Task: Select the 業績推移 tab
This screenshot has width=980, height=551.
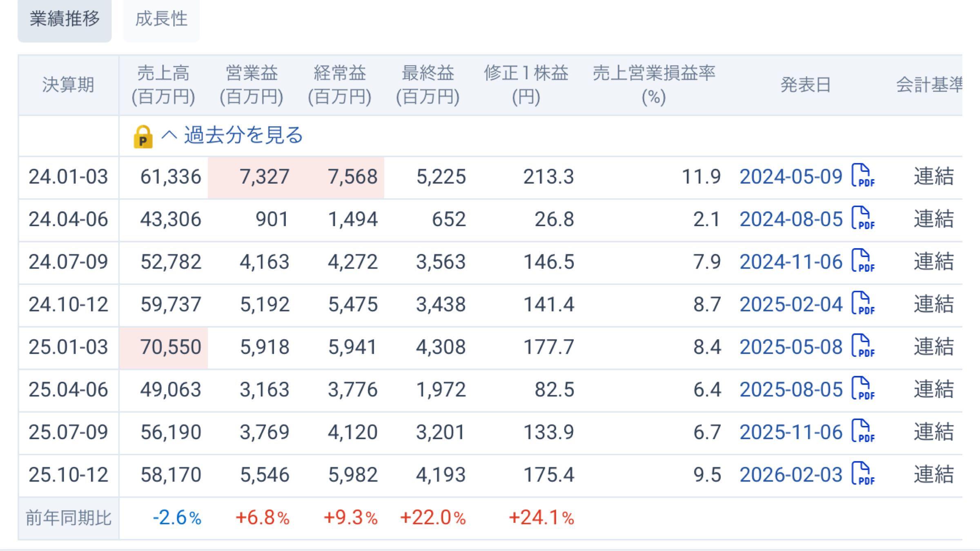Action: [65, 19]
